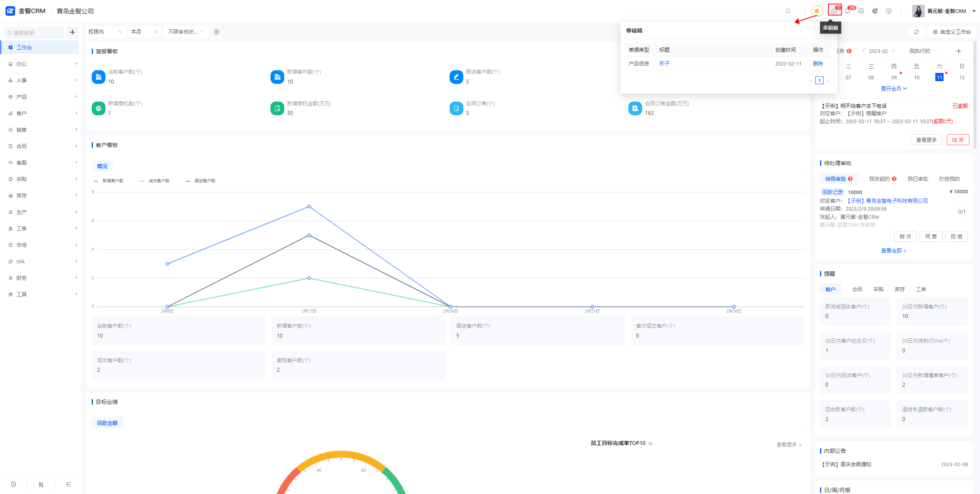The width and height of the screenshot is (980, 494).
Task: Select the 合同 reminder tab
Action: [x=857, y=289]
